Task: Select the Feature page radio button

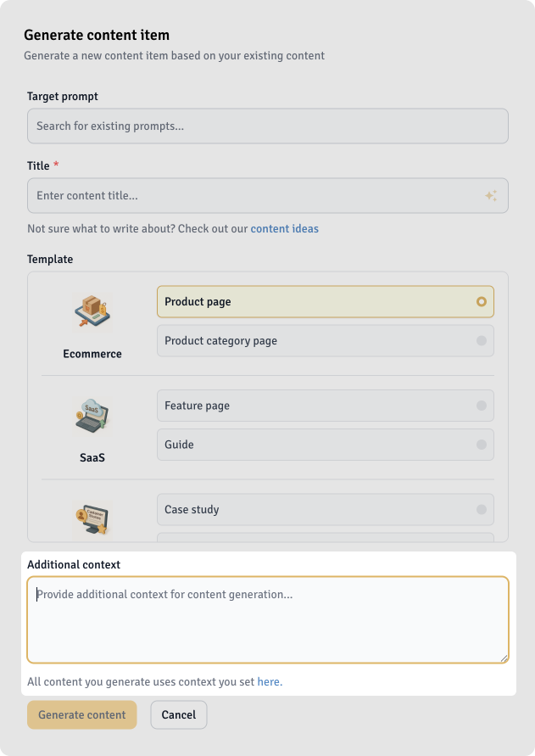Action: point(482,406)
